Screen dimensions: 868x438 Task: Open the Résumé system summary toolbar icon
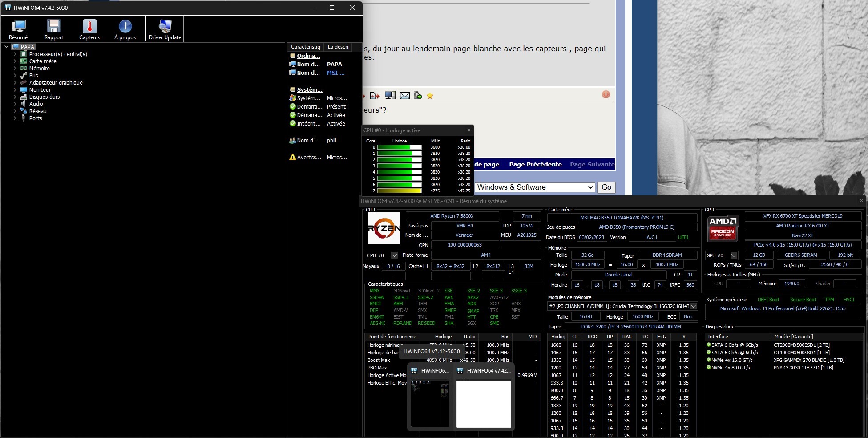[x=18, y=27]
